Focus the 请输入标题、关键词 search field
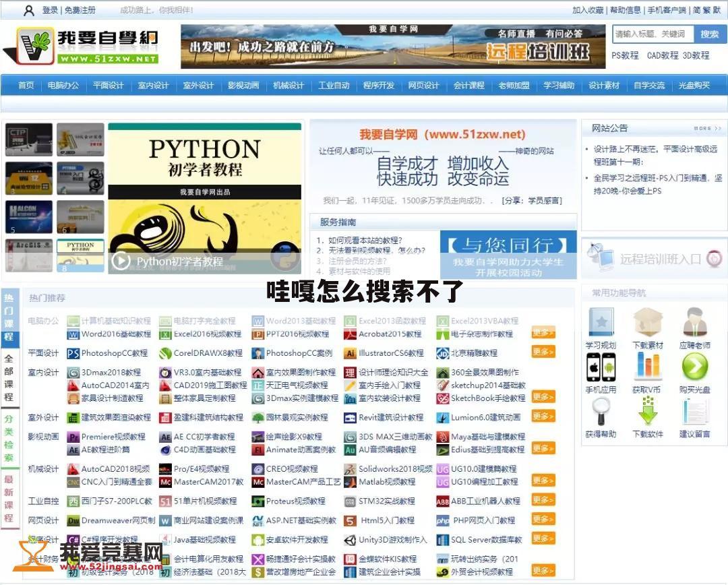Screen dimensions: 728x585 653,34
